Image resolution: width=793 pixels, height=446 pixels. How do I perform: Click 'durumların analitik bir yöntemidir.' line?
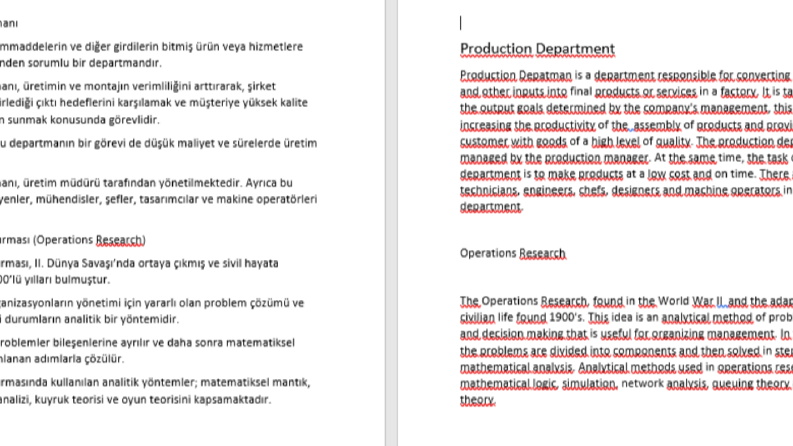[x=90, y=319]
